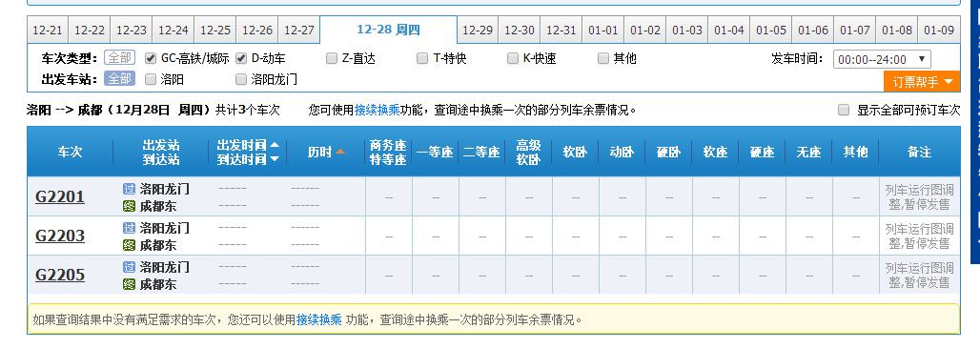Select the 01-01 date tab

click(x=603, y=30)
